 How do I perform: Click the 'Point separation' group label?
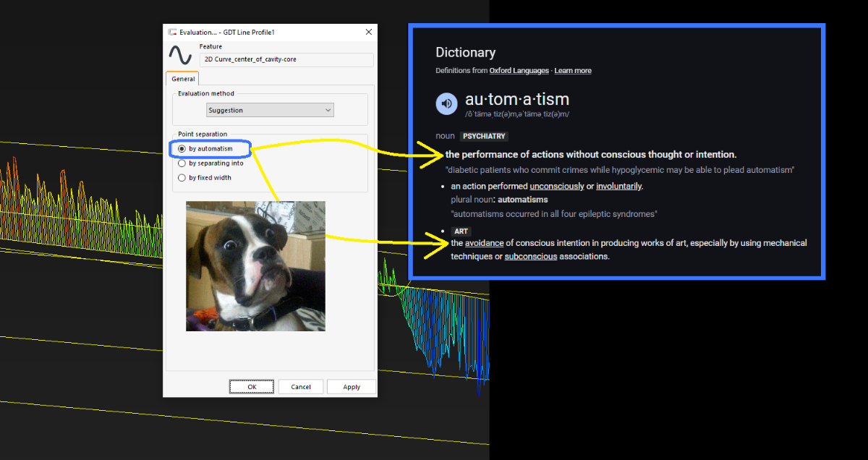(203, 135)
